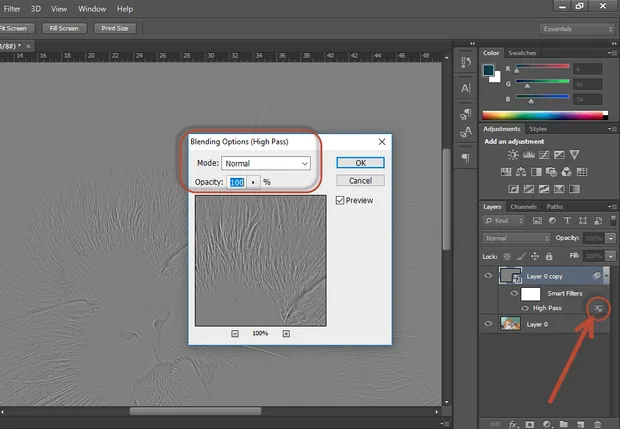Open the Paragraph Styles panel icon
Viewport: 620px width, 429px height.
(466, 114)
